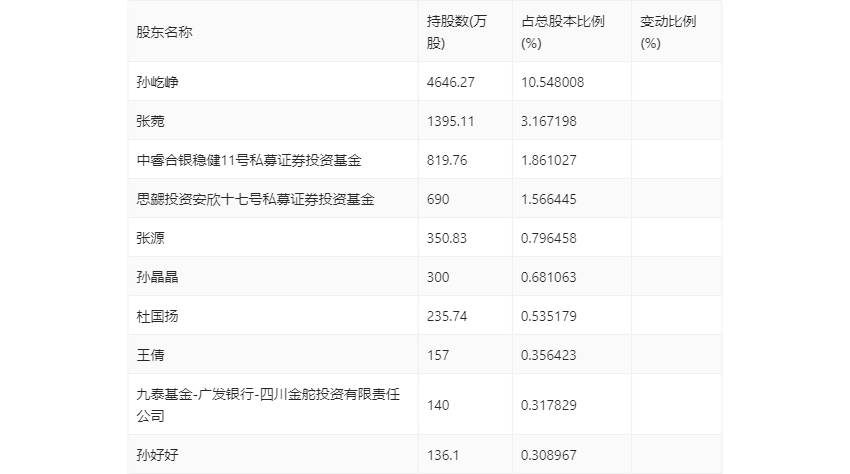Select the value 140

[438, 405]
